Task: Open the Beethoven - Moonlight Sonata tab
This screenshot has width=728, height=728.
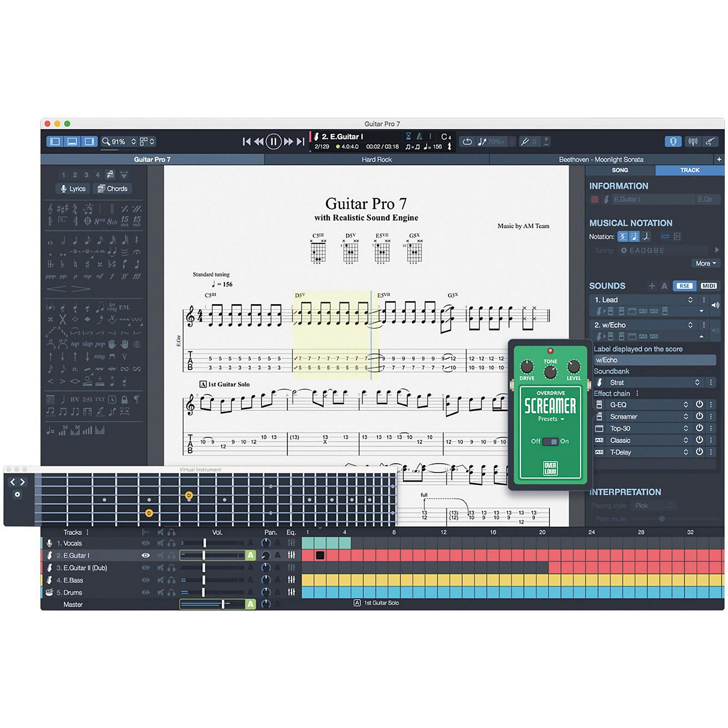Action: (x=601, y=160)
